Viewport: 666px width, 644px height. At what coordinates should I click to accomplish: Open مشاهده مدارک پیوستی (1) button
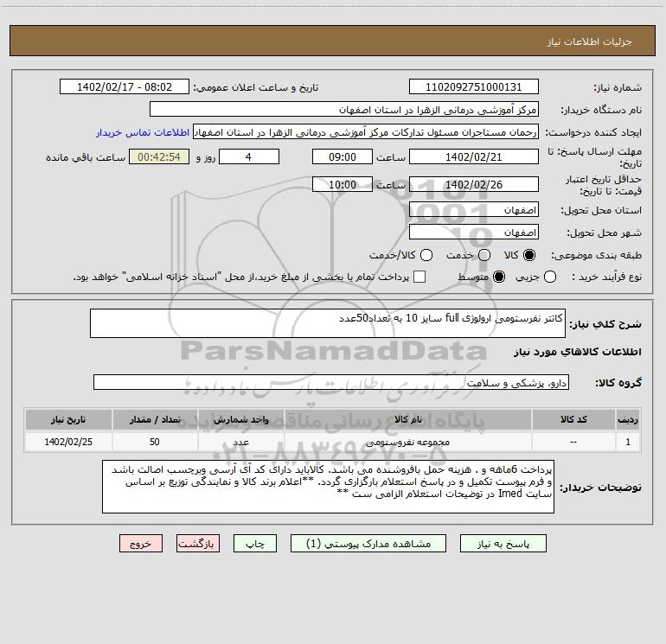[x=368, y=544]
